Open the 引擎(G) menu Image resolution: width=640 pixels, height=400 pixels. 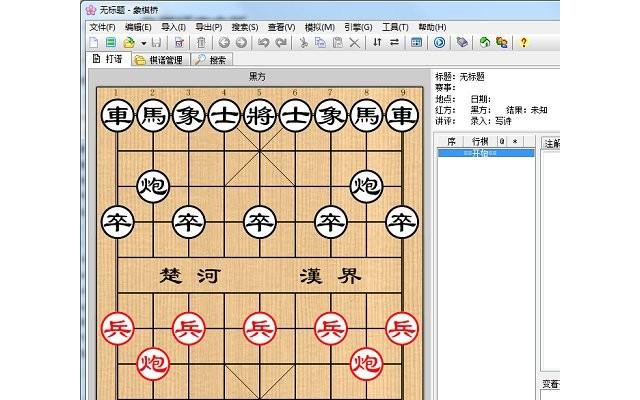(x=358, y=27)
